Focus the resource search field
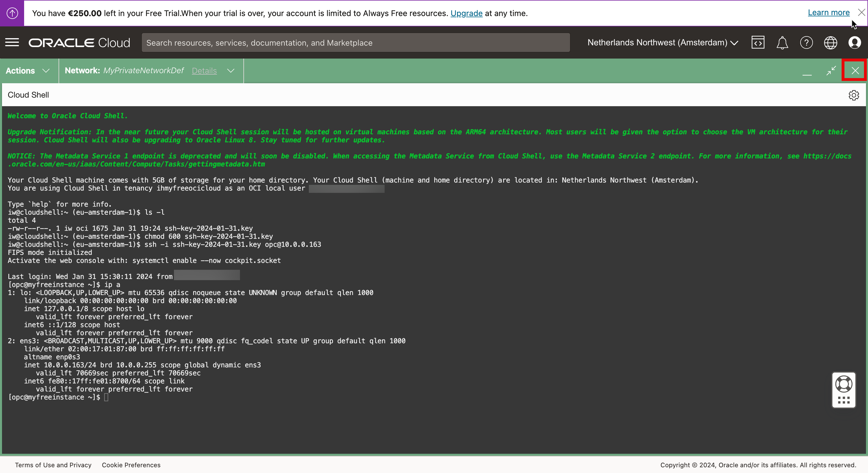 [355, 43]
